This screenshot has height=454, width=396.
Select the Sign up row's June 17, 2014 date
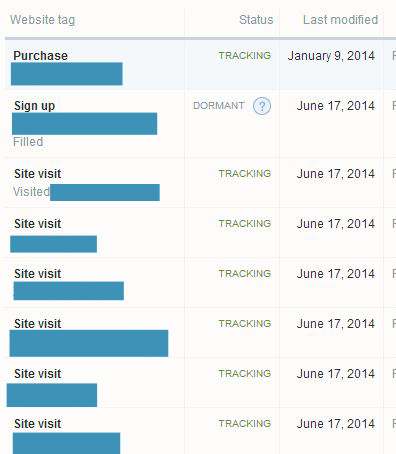pos(336,106)
